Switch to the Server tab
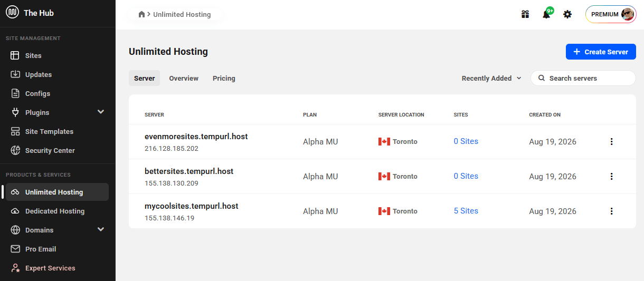 click(x=144, y=78)
